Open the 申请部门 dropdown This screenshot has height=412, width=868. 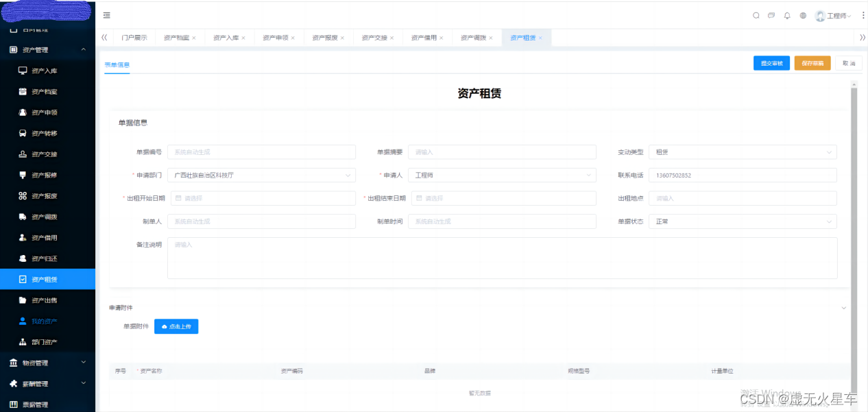(x=262, y=175)
